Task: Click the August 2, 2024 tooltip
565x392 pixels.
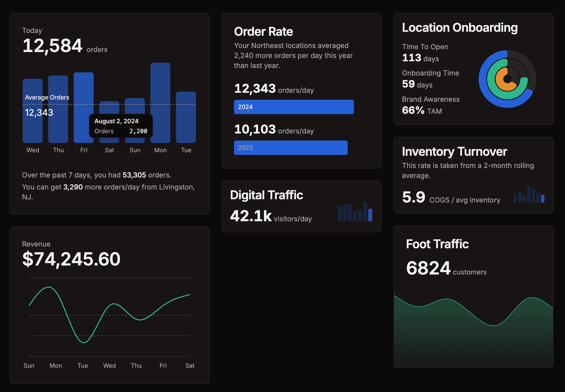Action: (121, 126)
